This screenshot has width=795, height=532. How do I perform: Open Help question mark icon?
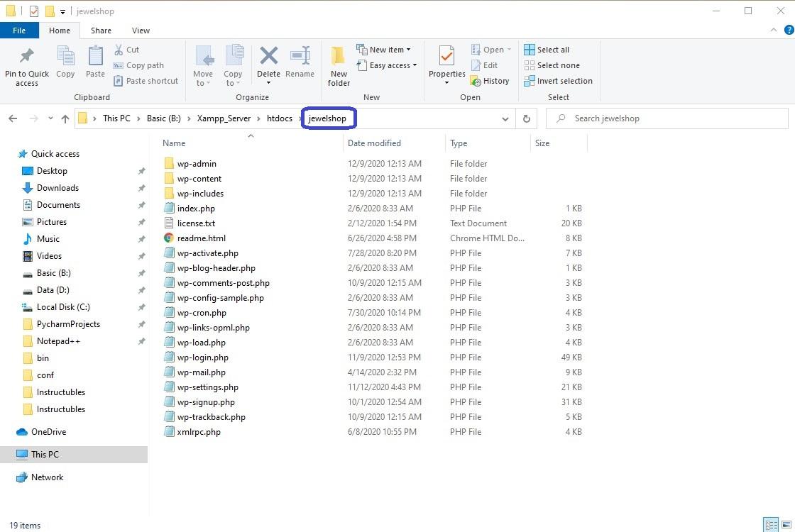789,30
